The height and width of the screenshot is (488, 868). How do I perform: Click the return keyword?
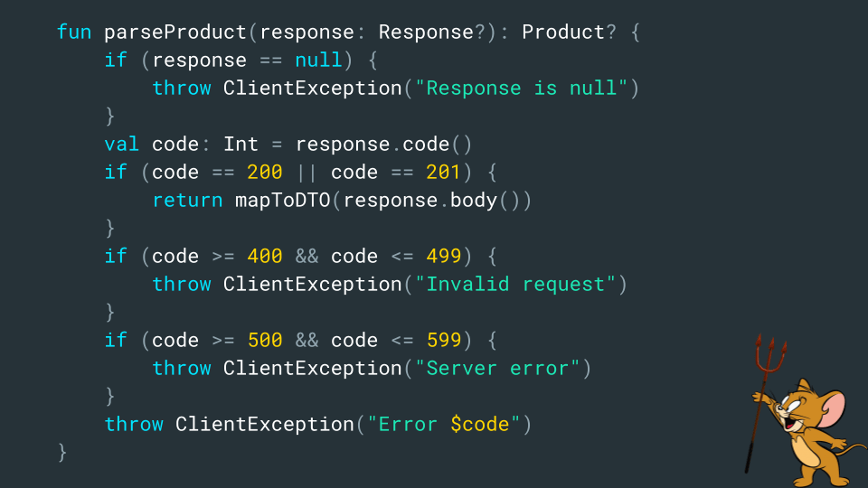pyautogui.click(x=187, y=201)
